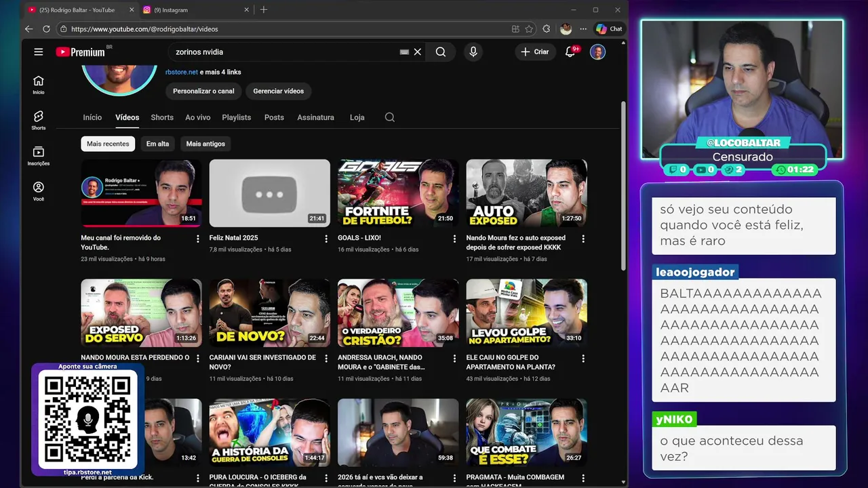Open the 'QUE COMBATE É ESSE?' thumbnail

[x=527, y=432]
